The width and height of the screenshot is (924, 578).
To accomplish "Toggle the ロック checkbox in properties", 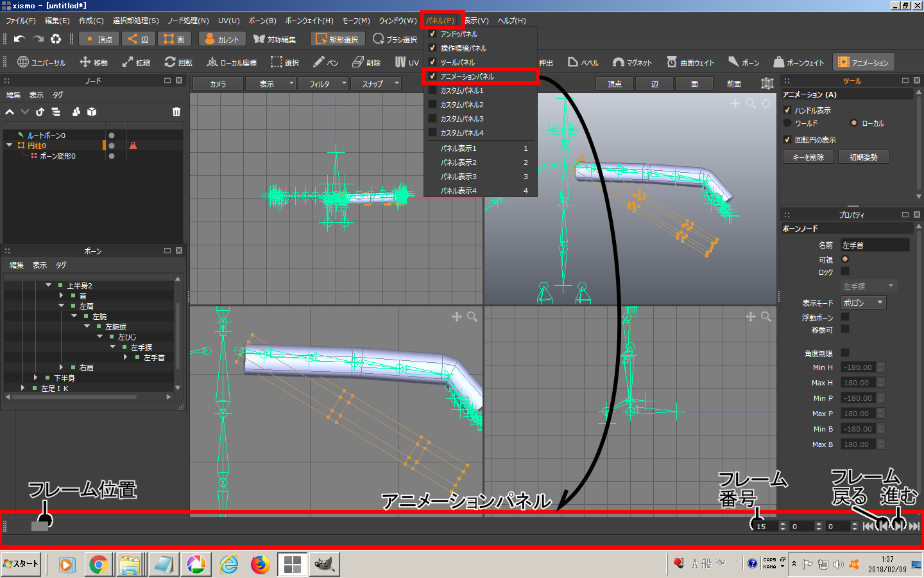I will coord(845,272).
